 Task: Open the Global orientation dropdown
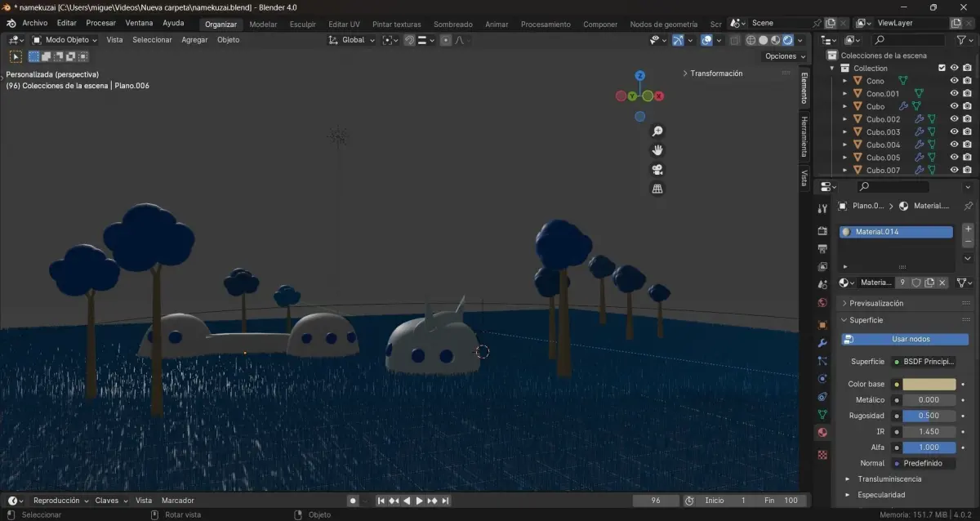[353, 40]
